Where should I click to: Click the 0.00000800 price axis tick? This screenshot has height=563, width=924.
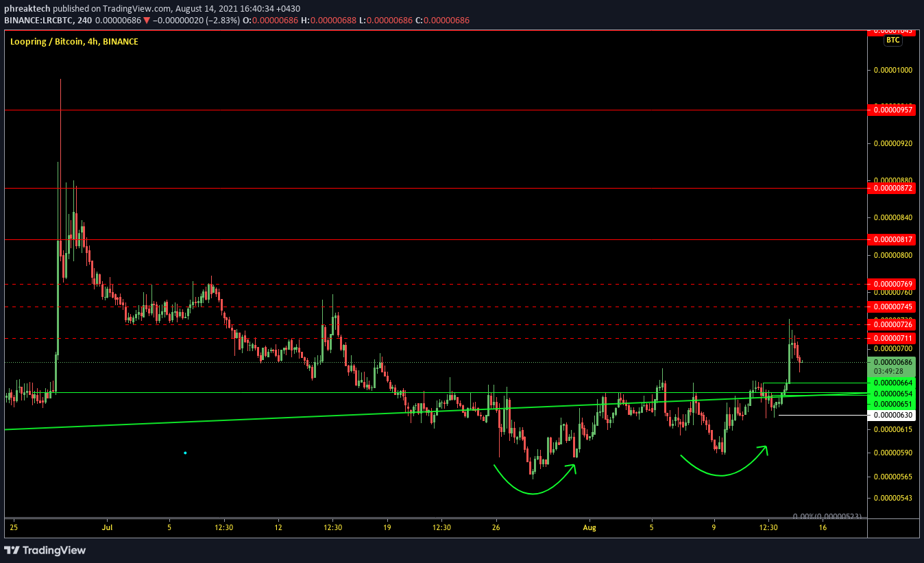click(x=894, y=255)
